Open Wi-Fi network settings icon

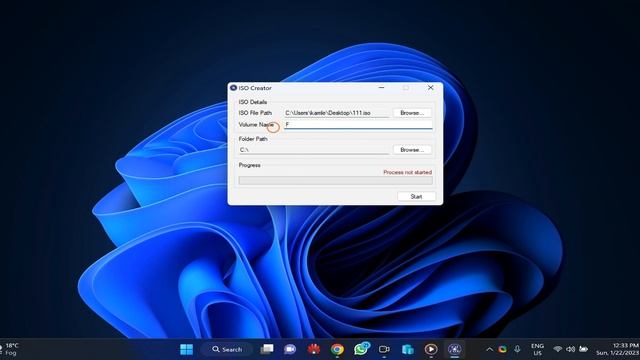[558, 349]
